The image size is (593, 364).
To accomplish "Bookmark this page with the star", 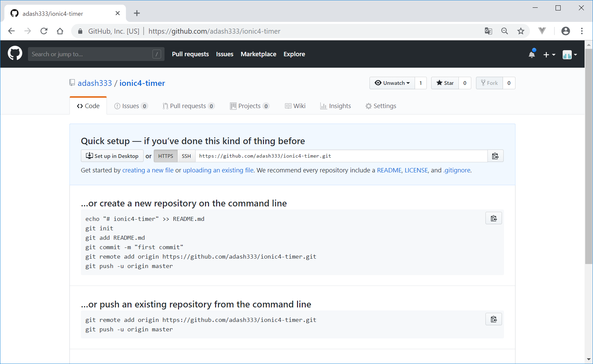I will coord(521,31).
